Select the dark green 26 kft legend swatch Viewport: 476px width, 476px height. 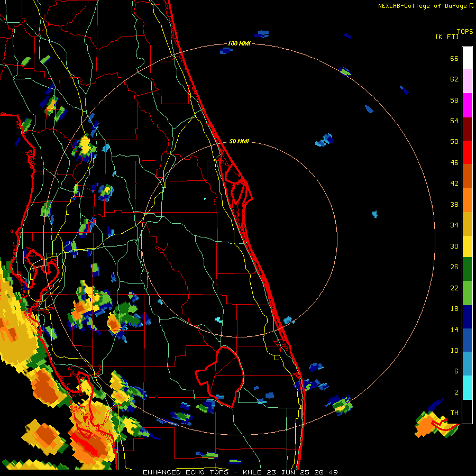coord(467,269)
